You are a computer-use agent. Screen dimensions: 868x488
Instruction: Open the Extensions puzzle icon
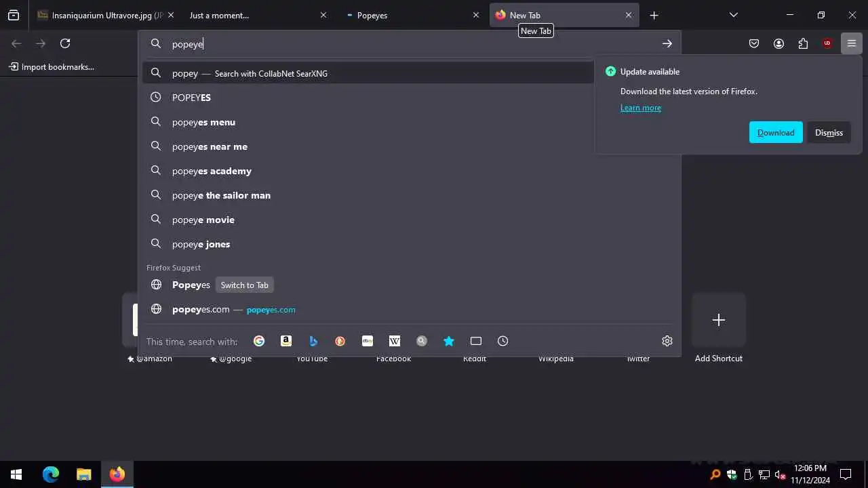pos(803,43)
